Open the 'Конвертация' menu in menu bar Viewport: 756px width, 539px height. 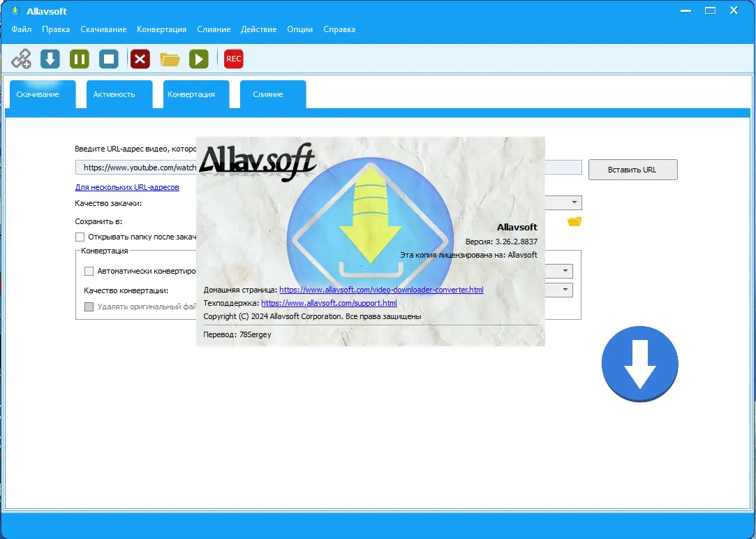161,29
